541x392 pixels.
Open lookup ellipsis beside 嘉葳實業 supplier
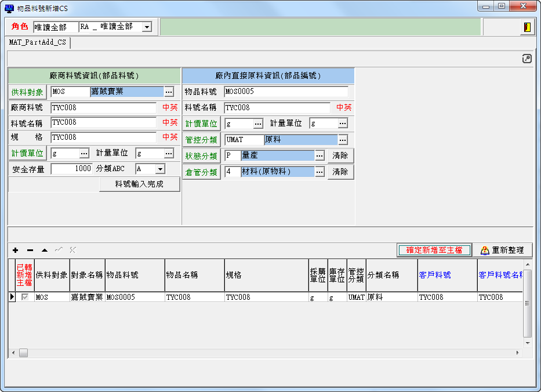(169, 92)
